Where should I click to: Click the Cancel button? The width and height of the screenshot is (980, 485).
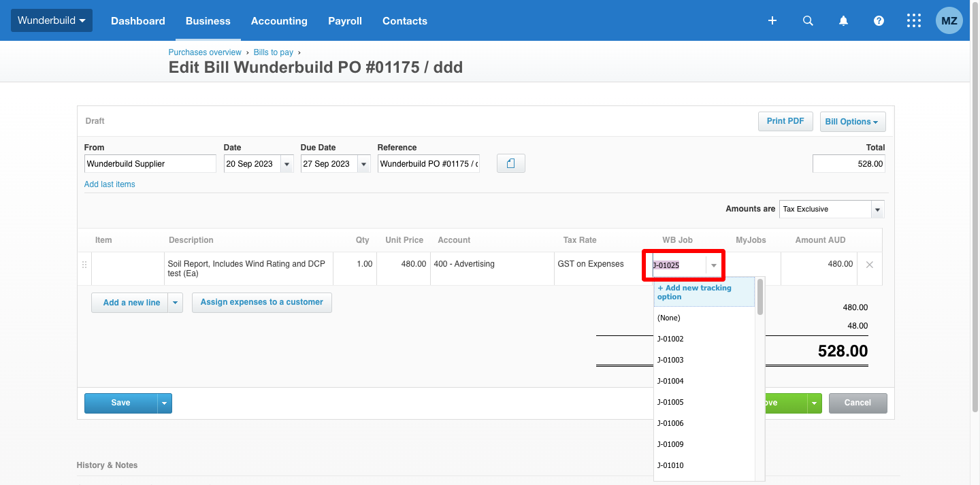coord(857,403)
